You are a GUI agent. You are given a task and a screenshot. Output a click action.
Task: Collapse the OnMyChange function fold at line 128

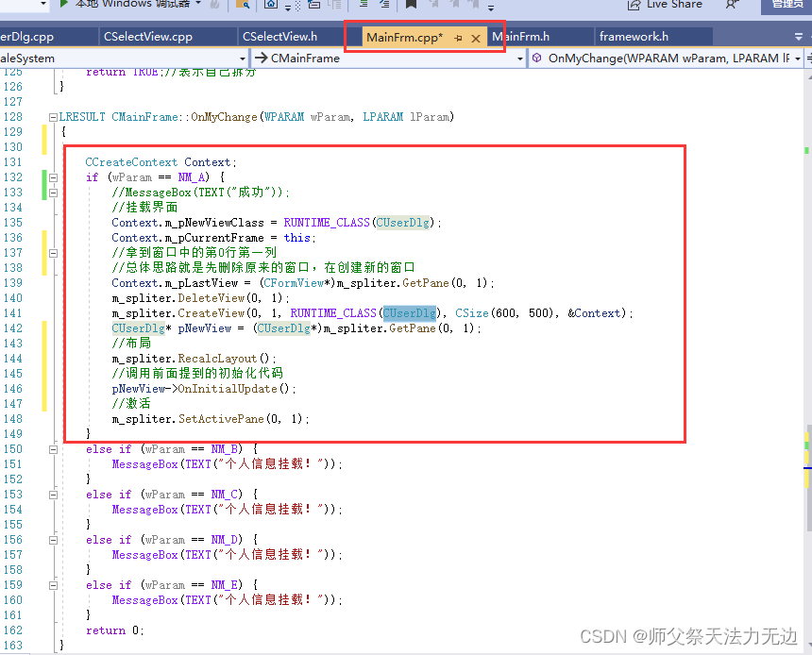point(52,116)
